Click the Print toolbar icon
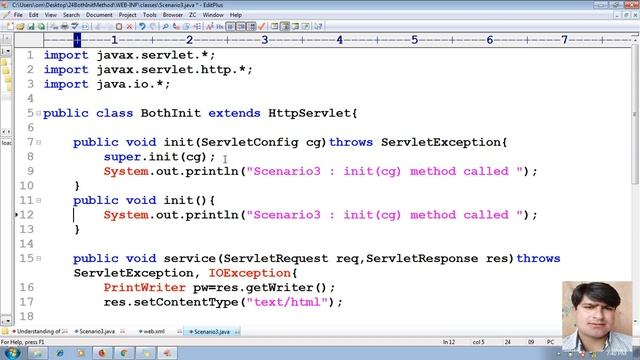 pyautogui.click(x=64, y=26)
